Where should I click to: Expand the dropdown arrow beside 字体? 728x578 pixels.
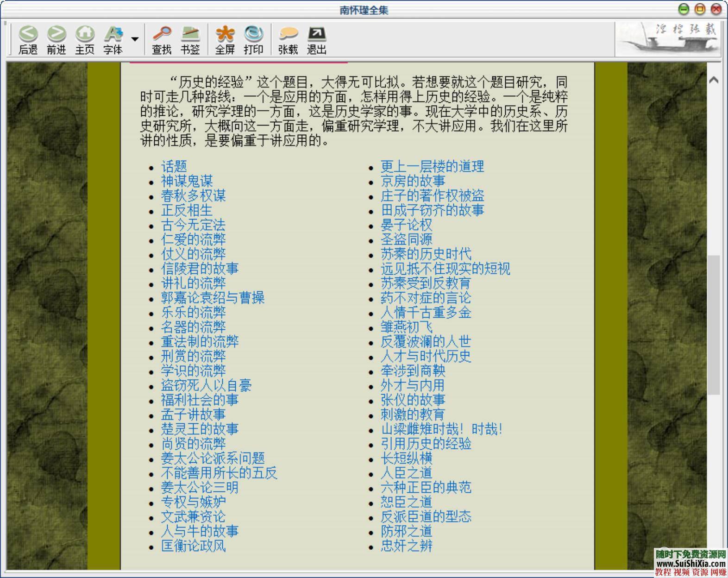coord(135,39)
